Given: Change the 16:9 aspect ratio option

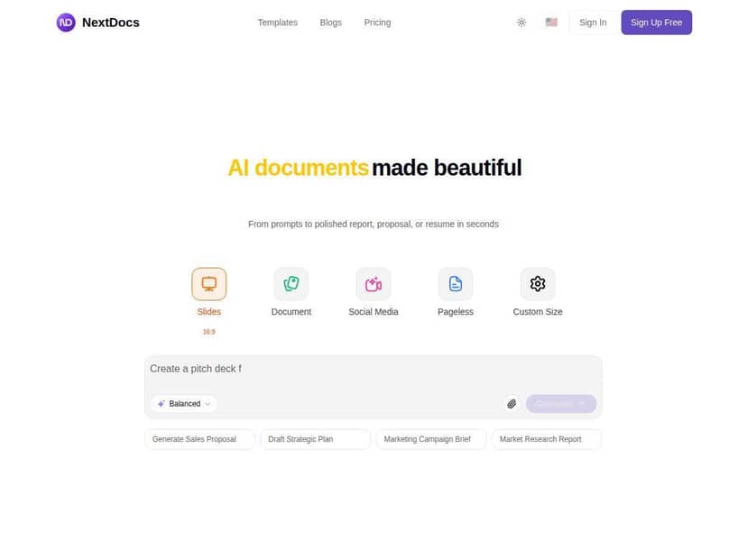Looking at the screenshot, I should pos(208,331).
